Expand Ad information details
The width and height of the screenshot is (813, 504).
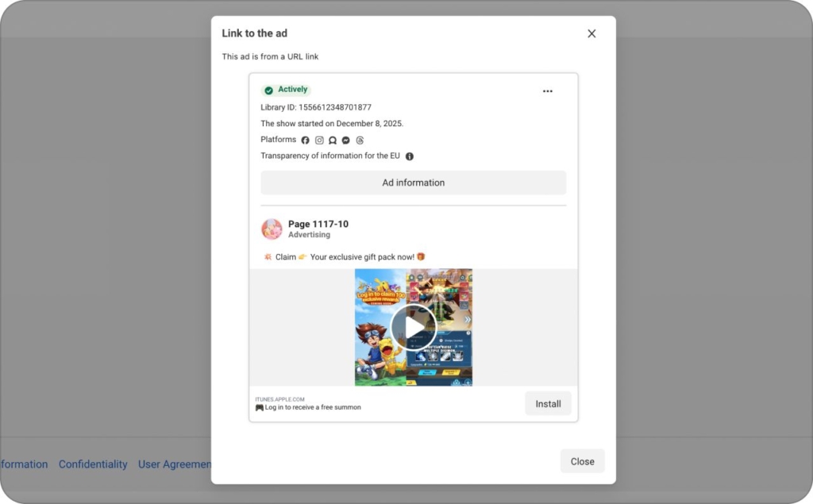[413, 183]
